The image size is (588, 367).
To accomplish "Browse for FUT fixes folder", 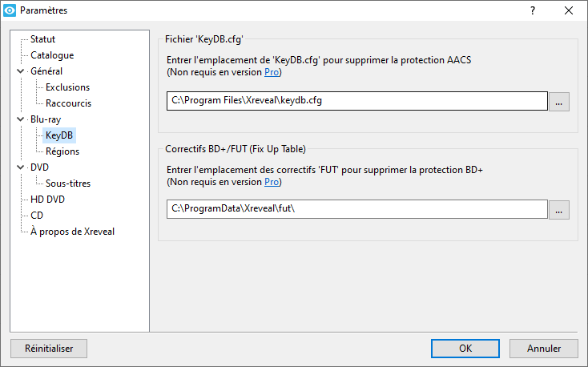I will pyautogui.click(x=559, y=209).
